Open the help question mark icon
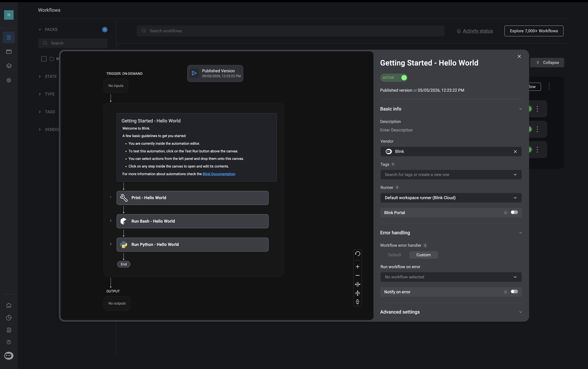 coord(9,342)
